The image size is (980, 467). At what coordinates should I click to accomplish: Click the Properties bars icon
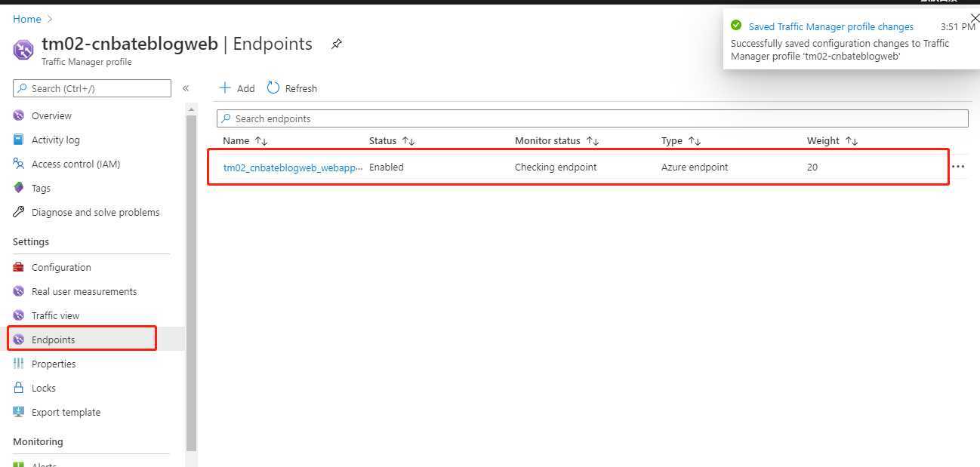(x=19, y=364)
